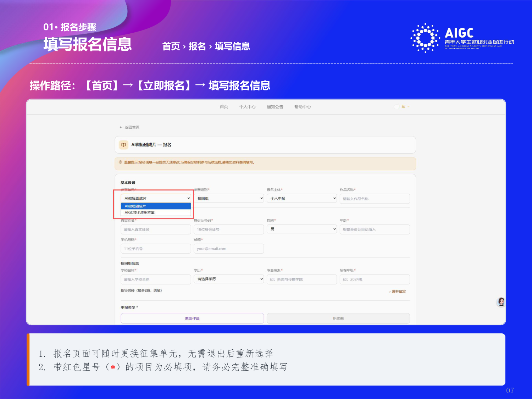
Task: Select the 原创作品 declaration type
Action: click(192, 318)
